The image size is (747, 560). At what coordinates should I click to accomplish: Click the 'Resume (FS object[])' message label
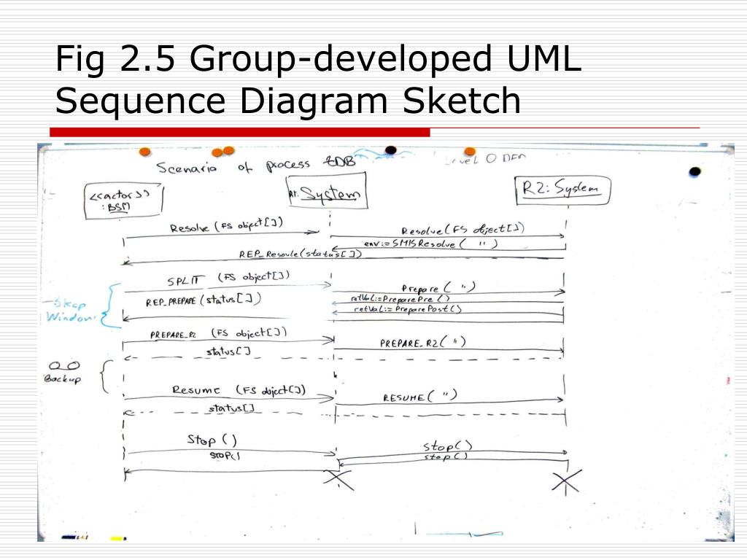click(x=239, y=390)
